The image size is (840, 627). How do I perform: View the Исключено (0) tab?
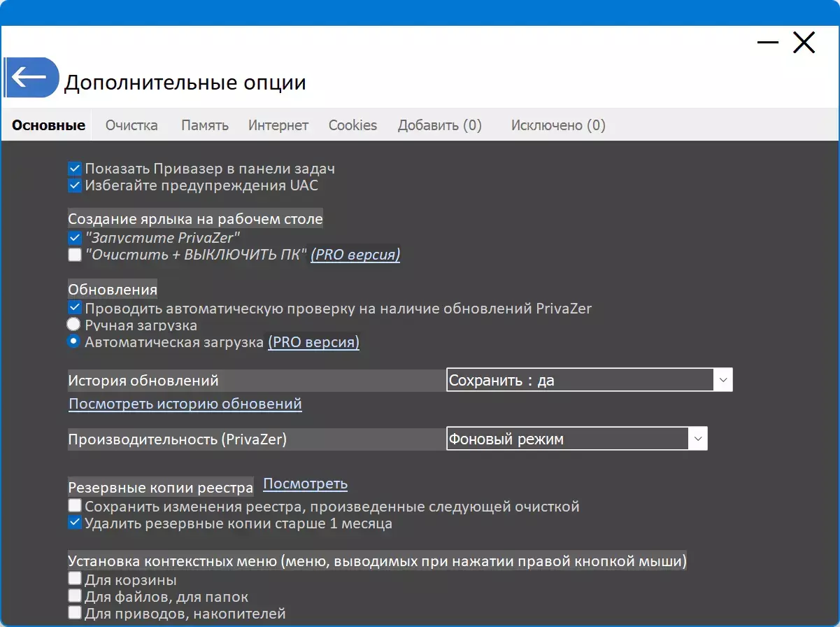557,125
